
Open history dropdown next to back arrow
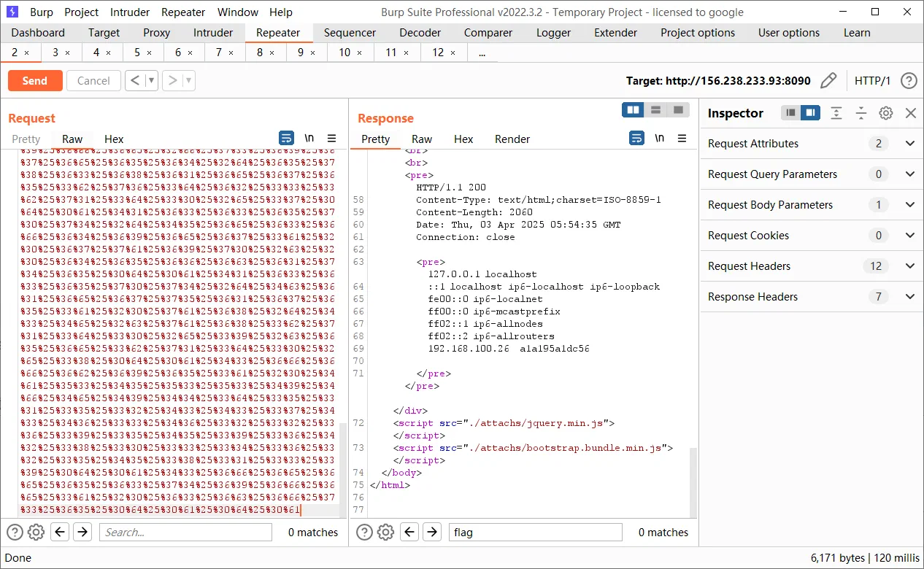(x=152, y=80)
